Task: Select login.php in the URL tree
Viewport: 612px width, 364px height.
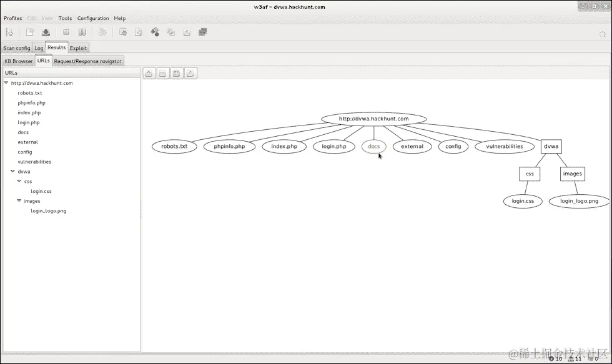Action: (29, 122)
